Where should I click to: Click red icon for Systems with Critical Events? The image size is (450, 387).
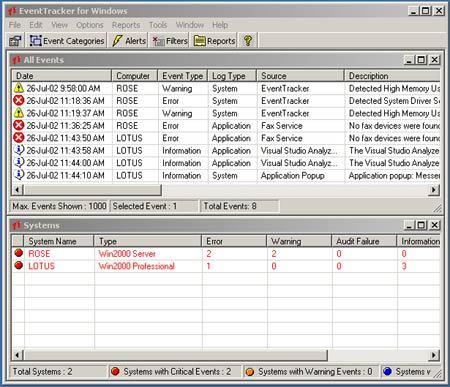(115, 371)
